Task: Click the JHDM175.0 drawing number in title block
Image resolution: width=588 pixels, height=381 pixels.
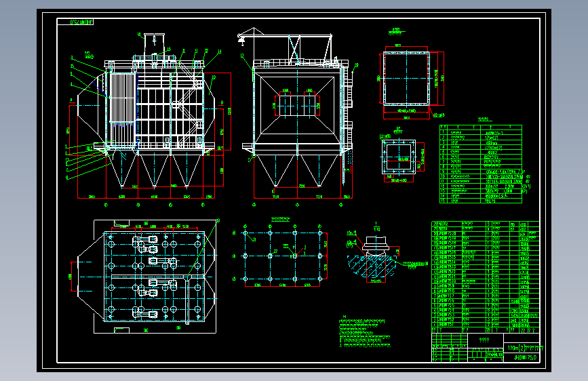Action: click(525, 358)
